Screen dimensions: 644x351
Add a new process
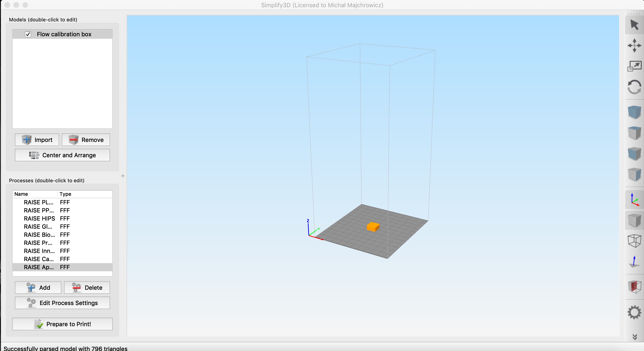(x=38, y=287)
